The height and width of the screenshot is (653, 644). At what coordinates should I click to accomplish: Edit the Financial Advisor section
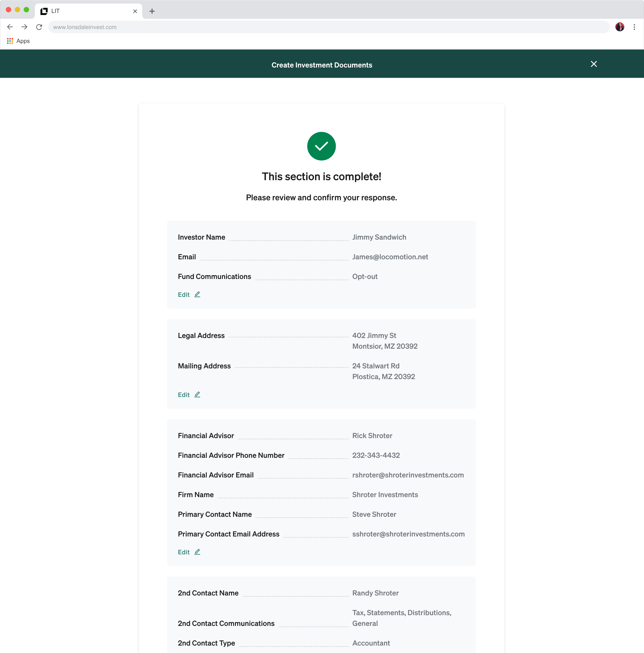189,552
